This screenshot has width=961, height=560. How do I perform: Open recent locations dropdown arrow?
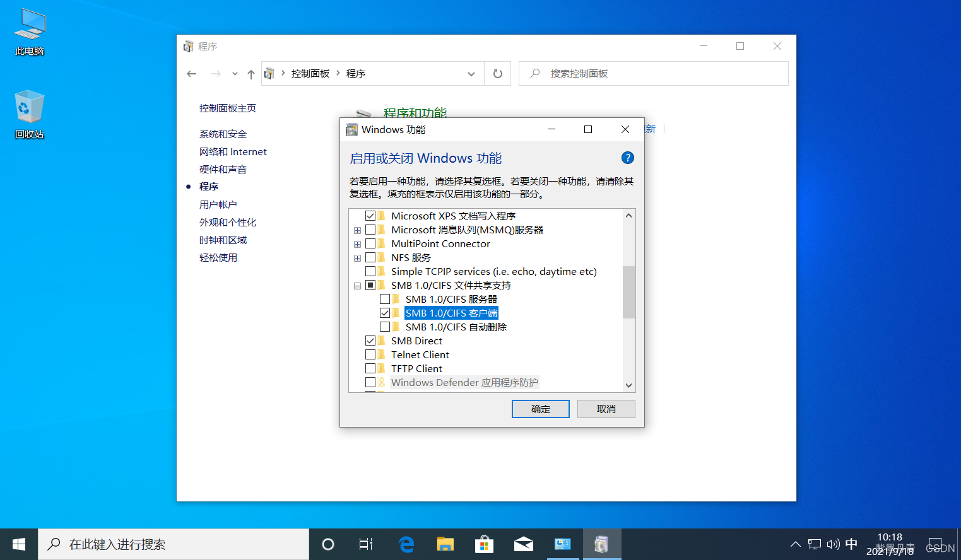click(x=235, y=74)
